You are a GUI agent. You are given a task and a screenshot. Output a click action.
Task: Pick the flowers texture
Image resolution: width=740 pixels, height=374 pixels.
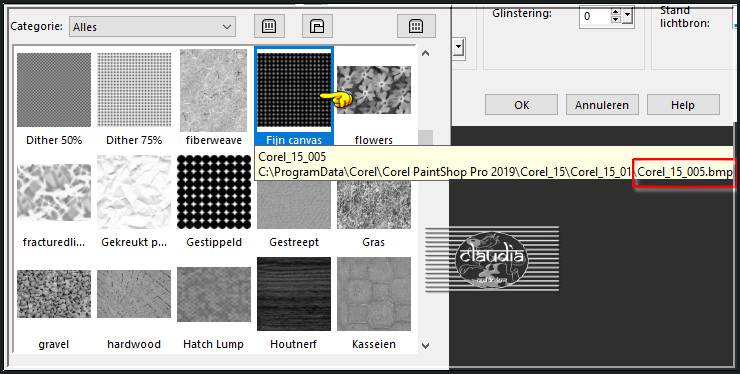(374, 90)
